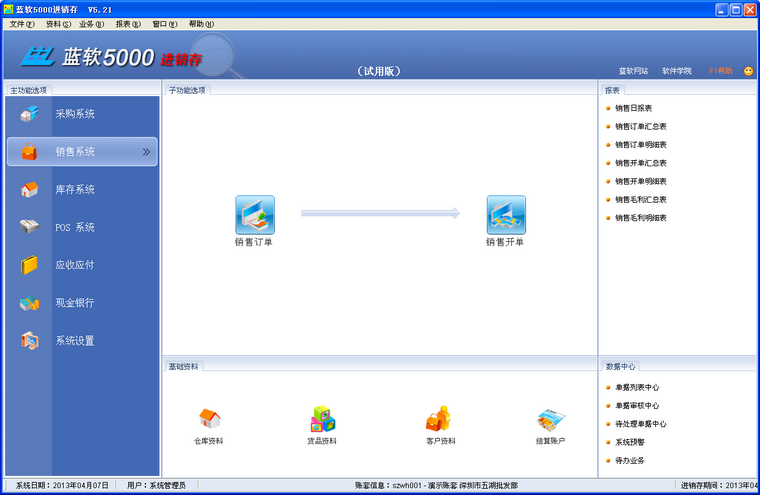This screenshot has height=495, width=760.
Task: Open the 报表 menu
Action: coord(128,24)
